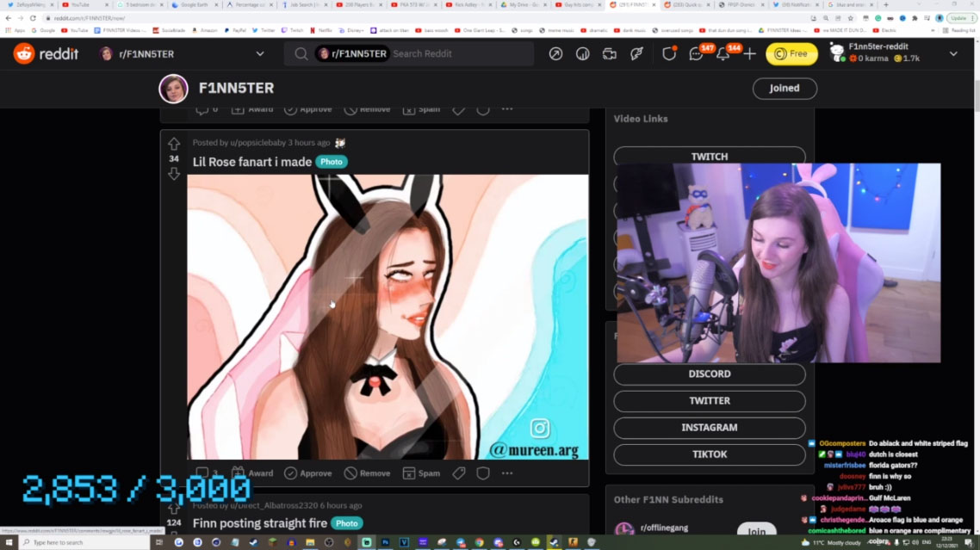Viewport: 980px width, 550px height.
Task: Open the Windows Start menu
Action: point(9,542)
